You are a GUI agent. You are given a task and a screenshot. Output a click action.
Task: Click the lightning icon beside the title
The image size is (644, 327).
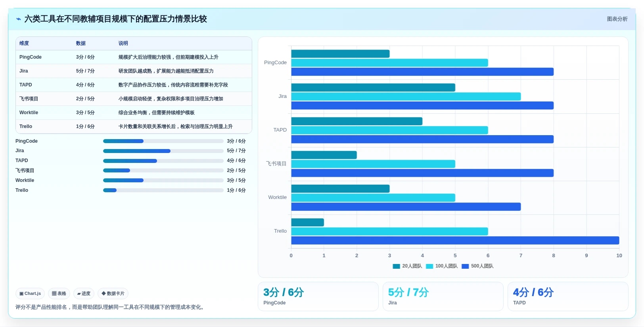[18, 19]
